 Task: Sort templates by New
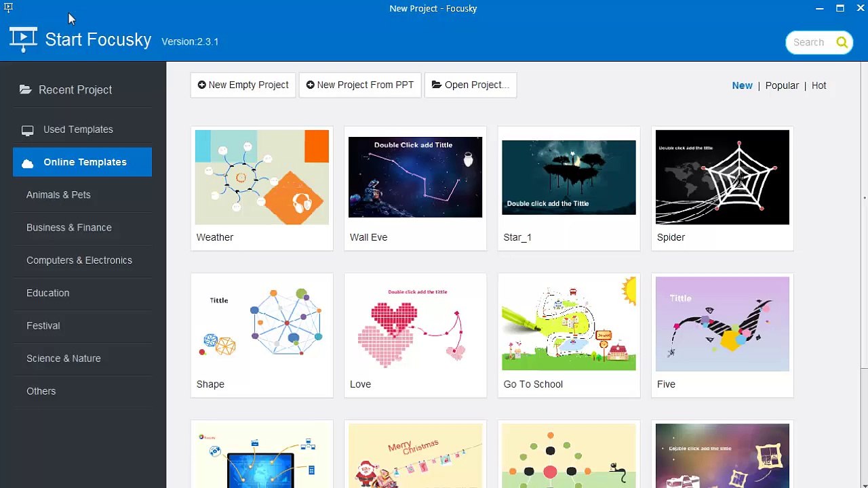742,85
